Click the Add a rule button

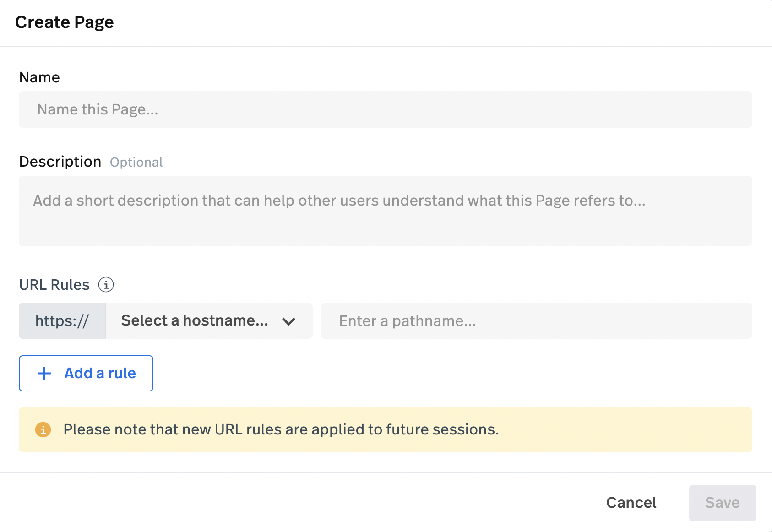pyautogui.click(x=86, y=373)
